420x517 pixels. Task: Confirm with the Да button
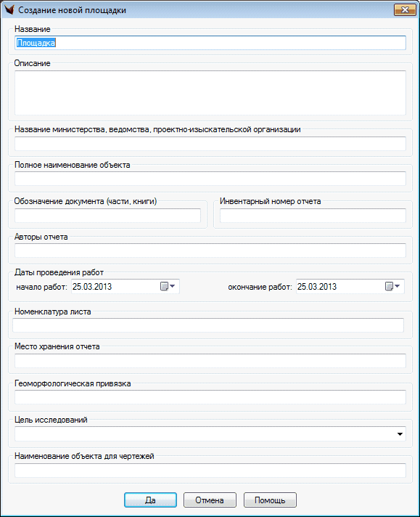[x=150, y=500]
